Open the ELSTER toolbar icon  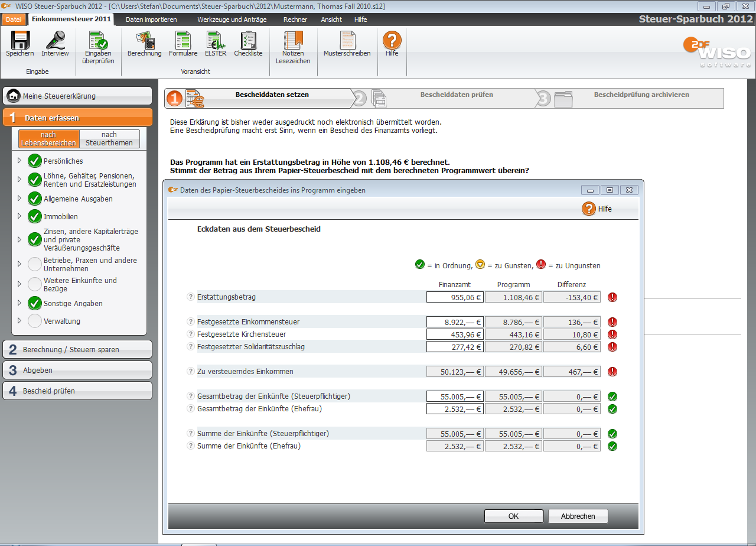point(215,41)
